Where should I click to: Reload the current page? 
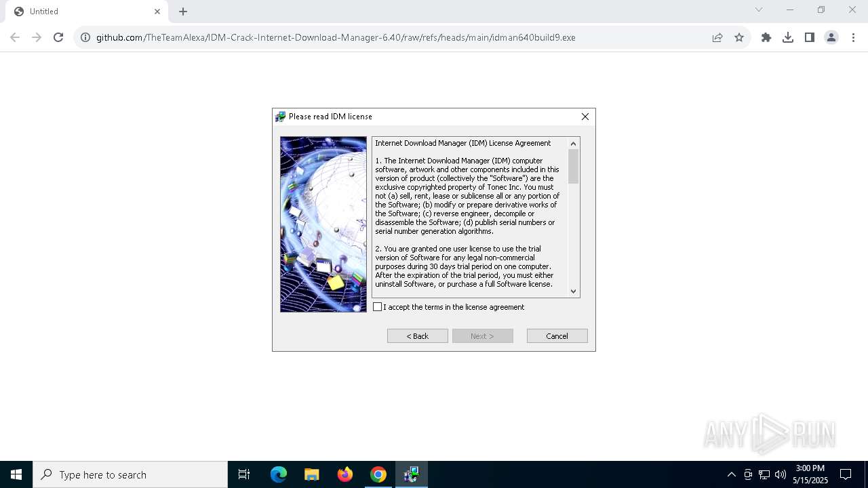(58, 37)
